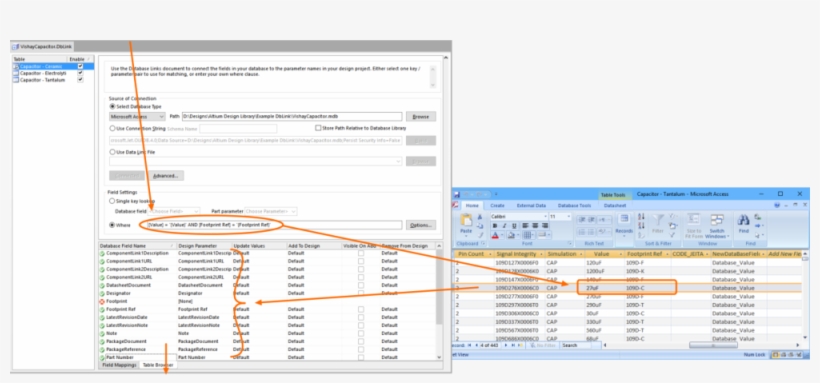Click the Fill color bucket icon in Access

(x=511, y=235)
